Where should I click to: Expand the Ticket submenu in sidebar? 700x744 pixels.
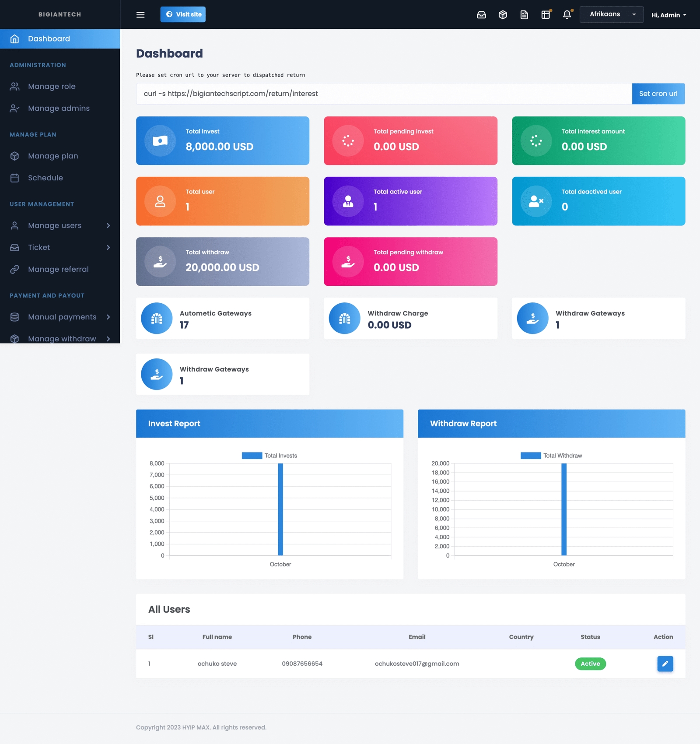pyautogui.click(x=60, y=247)
